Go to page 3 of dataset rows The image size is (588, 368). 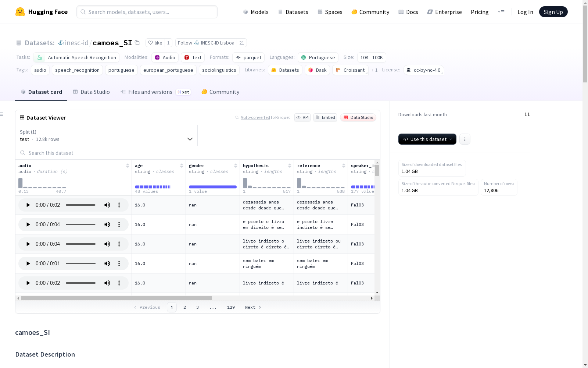click(x=197, y=307)
